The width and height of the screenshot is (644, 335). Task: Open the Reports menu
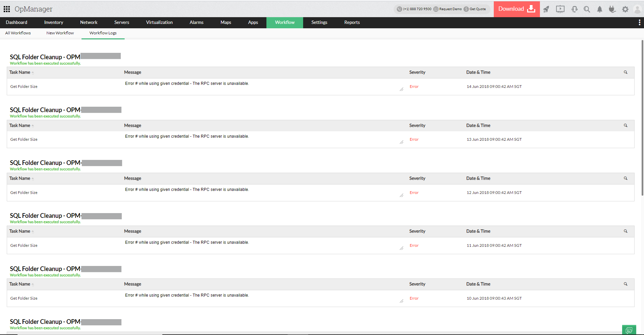click(352, 23)
